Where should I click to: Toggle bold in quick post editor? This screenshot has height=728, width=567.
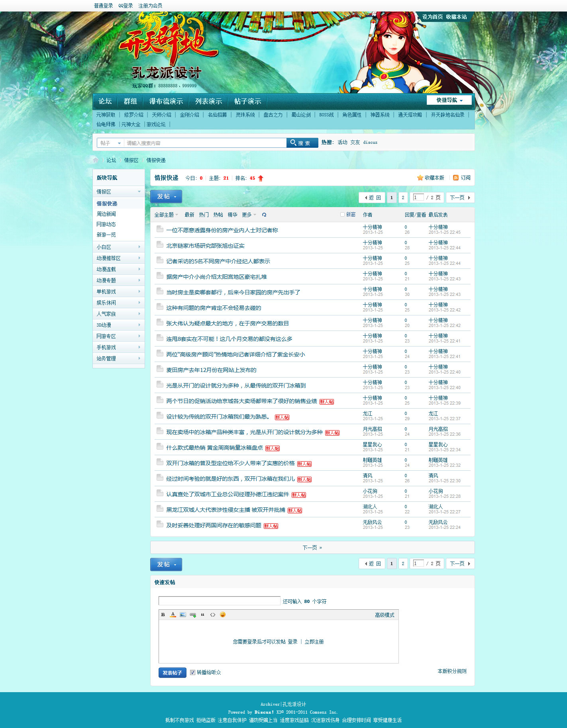pos(163,614)
